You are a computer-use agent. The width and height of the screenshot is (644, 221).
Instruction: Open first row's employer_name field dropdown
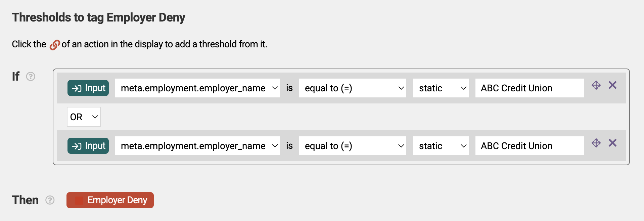point(197,88)
